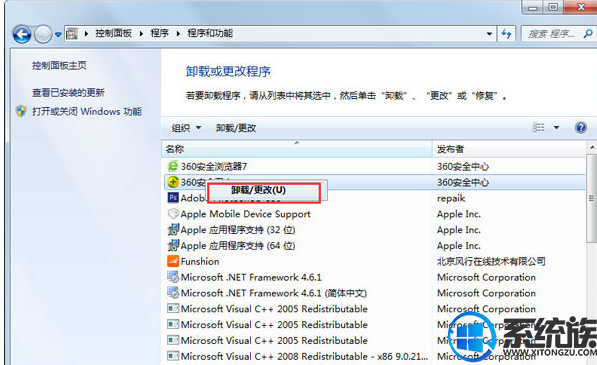
Task: Select 控制面板 in the breadcrumb
Action: pyautogui.click(x=113, y=33)
